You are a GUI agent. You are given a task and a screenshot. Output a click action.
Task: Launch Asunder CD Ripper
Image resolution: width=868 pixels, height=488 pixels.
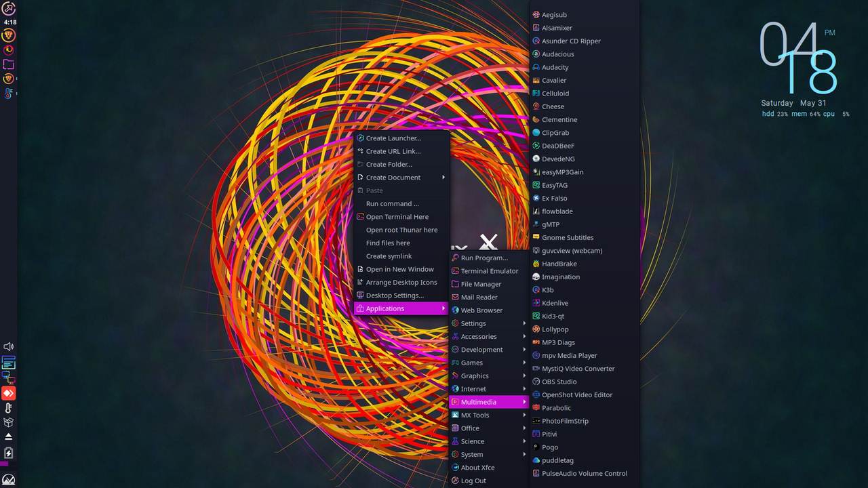pos(585,41)
